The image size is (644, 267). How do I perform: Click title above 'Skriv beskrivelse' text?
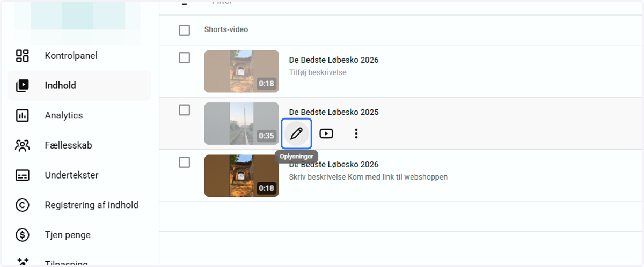tap(334, 164)
